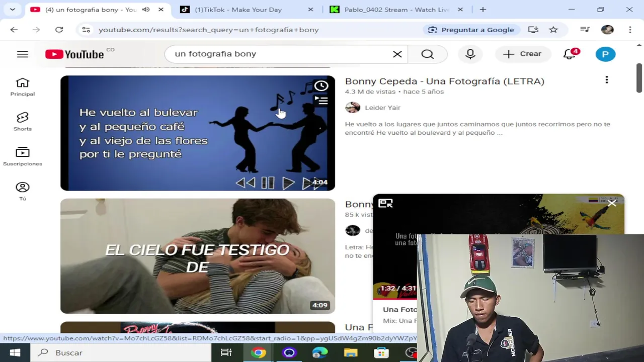
Task: Install app icon in address bar
Action: click(533, 30)
